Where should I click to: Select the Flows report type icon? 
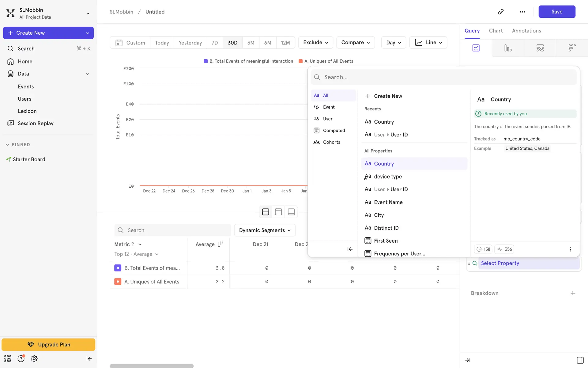pyautogui.click(x=540, y=48)
